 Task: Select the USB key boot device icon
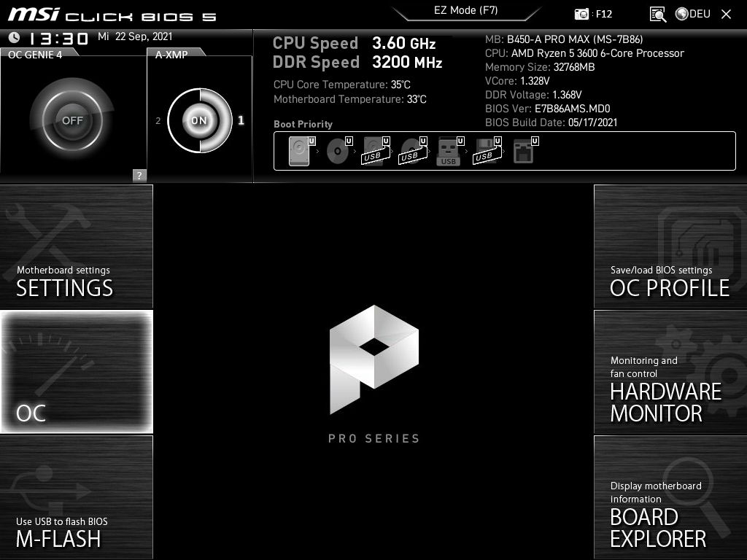[450, 151]
